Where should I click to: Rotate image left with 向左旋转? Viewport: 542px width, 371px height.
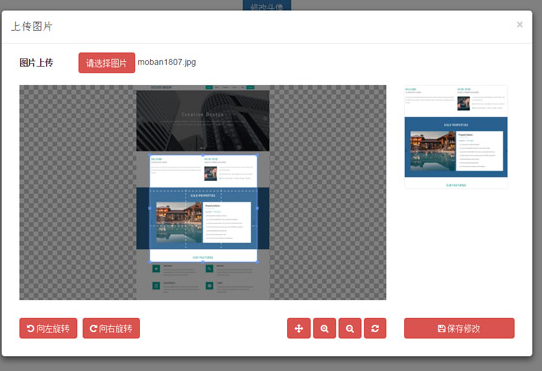click(48, 328)
